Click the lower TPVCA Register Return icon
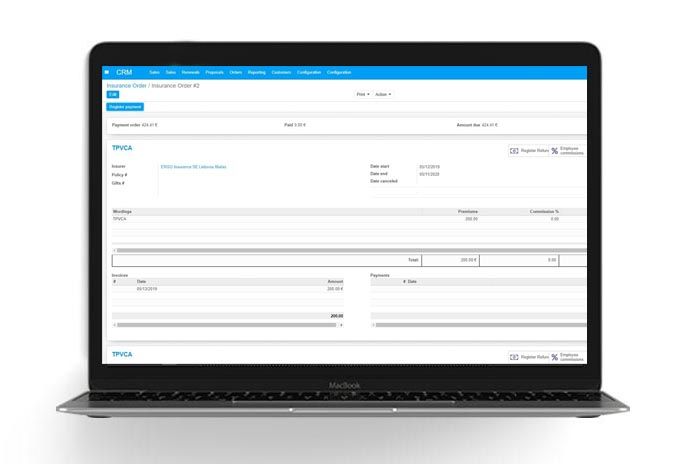This screenshot has width=695, height=464. coord(514,357)
